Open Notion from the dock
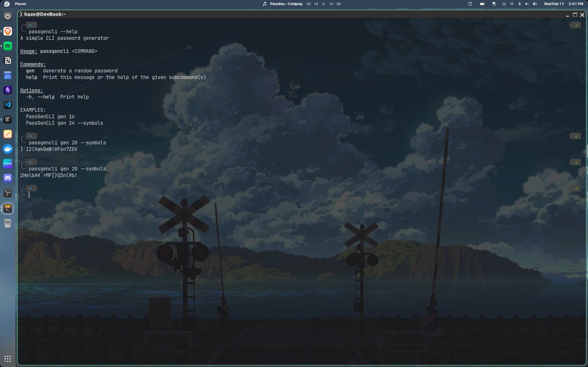 (x=8, y=61)
